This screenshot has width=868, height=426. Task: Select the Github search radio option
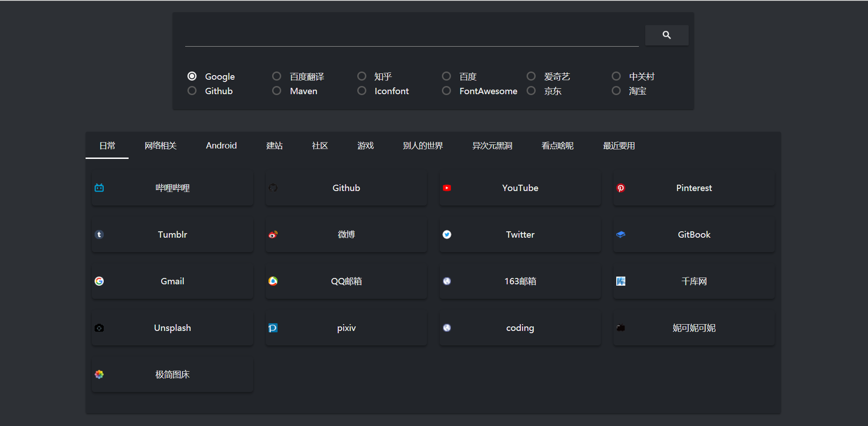tap(192, 91)
